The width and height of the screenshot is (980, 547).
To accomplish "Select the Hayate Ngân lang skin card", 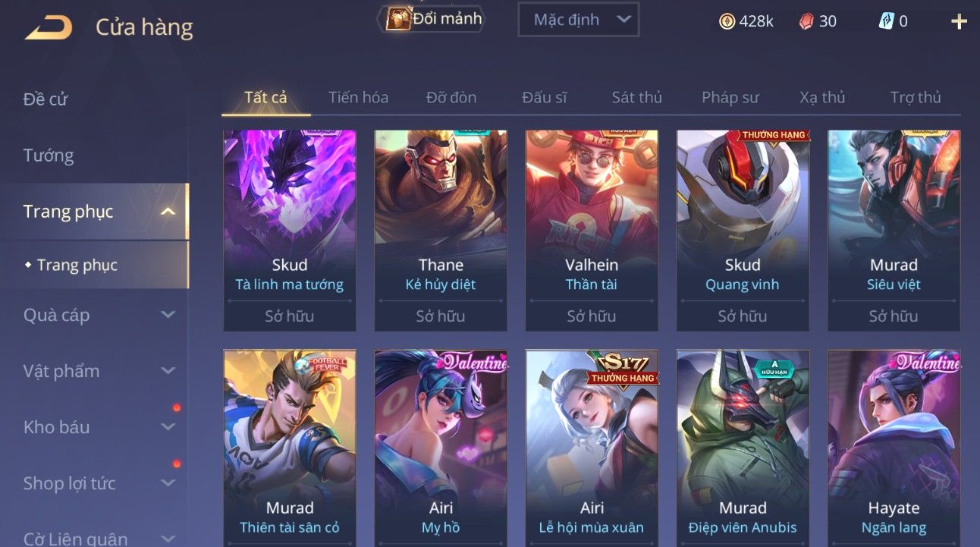I will pyautogui.click(x=894, y=448).
